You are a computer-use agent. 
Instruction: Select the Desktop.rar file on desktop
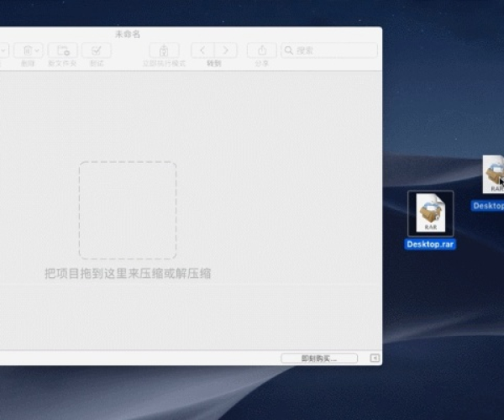pyautogui.click(x=430, y=213)
